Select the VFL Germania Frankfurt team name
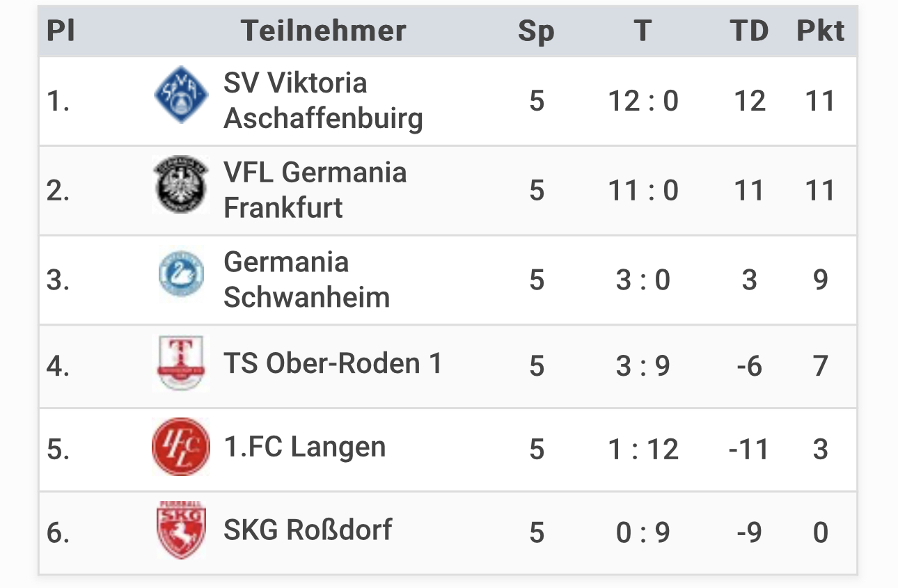Screen dimensions: 898x588 (x=315, y=190)
